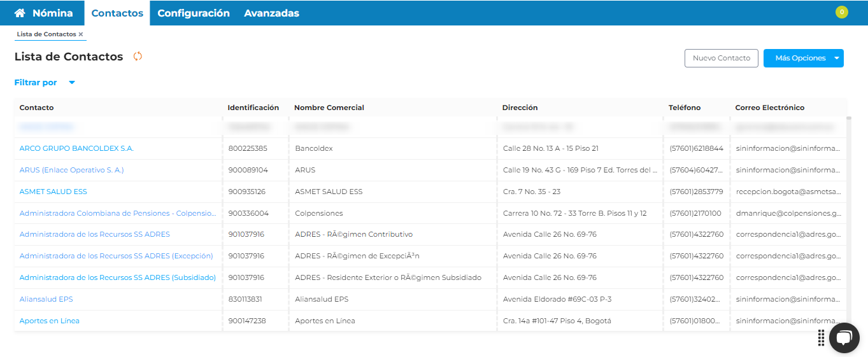Click identification number 900336004
The image size is (868, 357).
248,213
